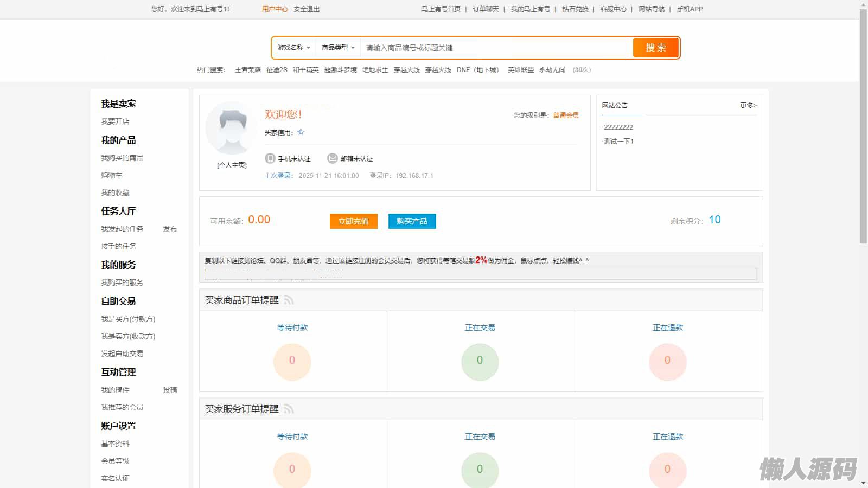This screenshot has height=488, width=868.
Task: Click the page vertical scrollbar
Action: pos(863,125)
